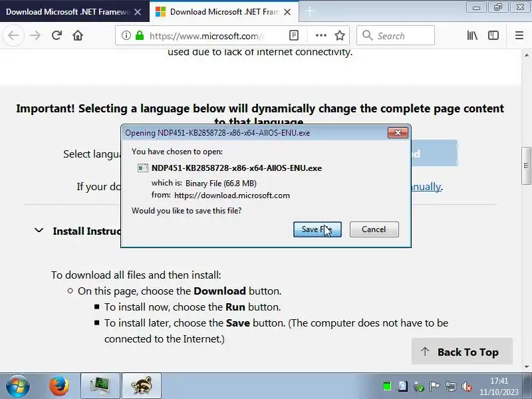This screenshot has height=399, width=532.
Task: Open page actions three-dot menu
Action: coord(321,35)
